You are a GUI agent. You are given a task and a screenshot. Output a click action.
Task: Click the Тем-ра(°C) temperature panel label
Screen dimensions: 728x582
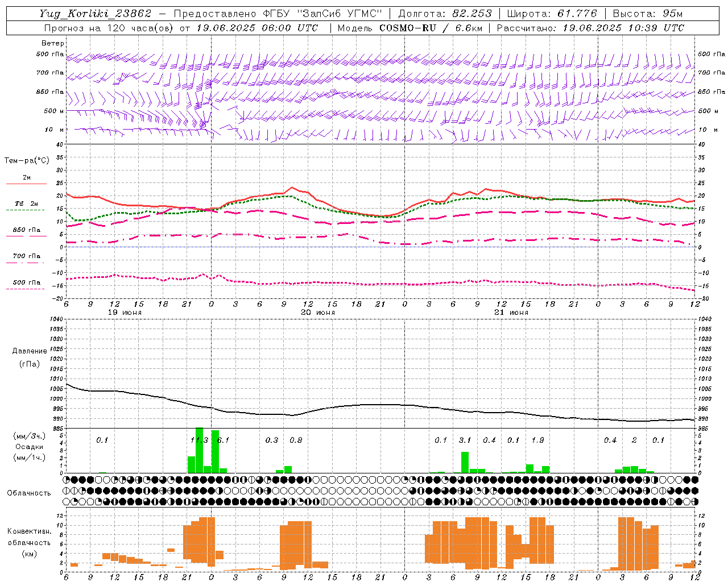(x=27, y=161)
